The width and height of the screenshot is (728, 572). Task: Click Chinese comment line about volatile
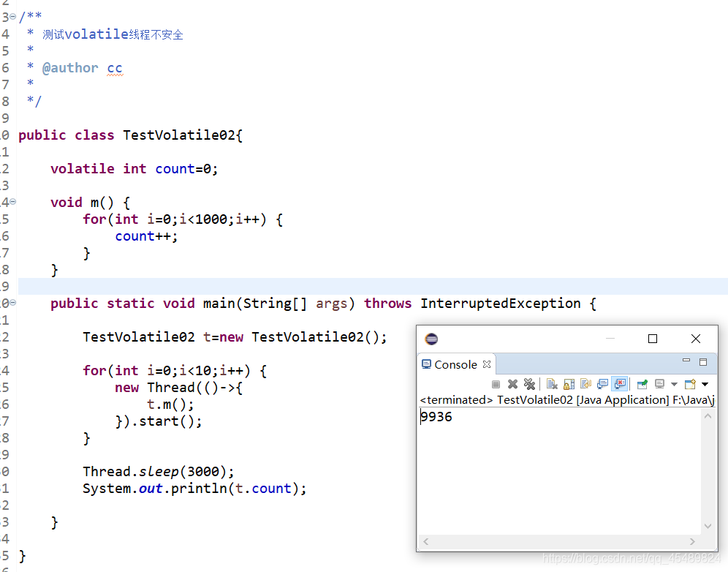113,34
